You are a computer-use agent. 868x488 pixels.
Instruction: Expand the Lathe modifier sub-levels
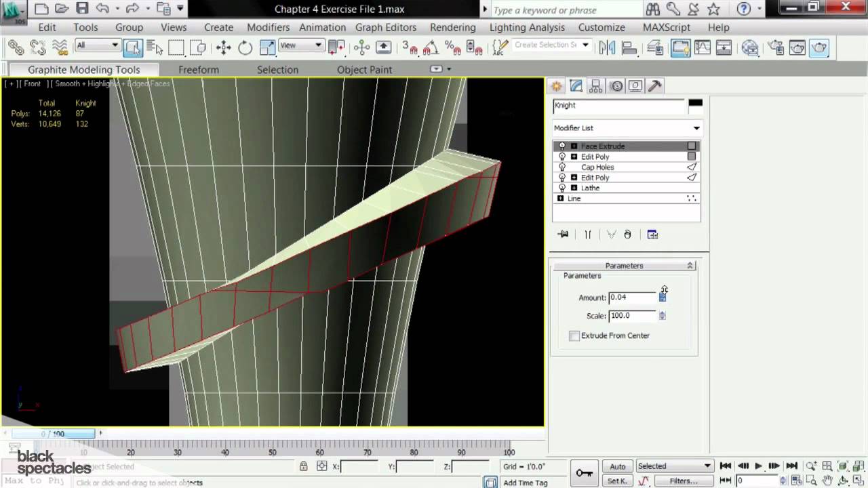pos(574,188)
